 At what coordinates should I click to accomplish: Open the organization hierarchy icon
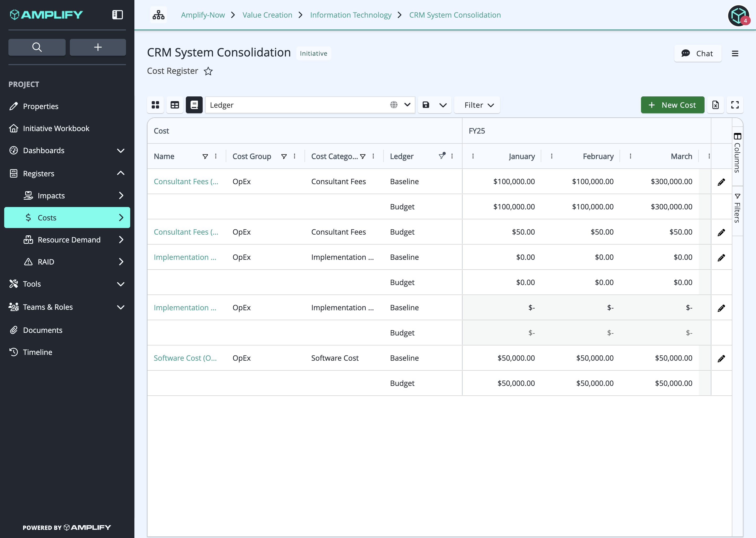tap(159, 15)
